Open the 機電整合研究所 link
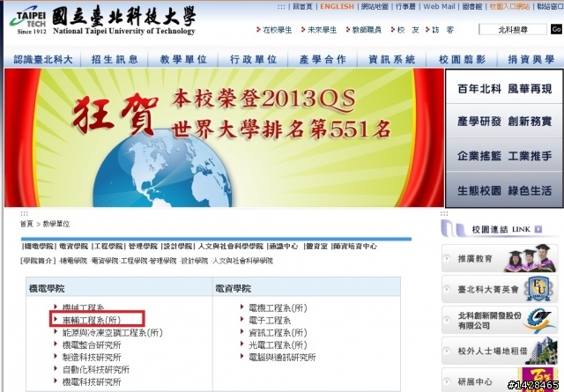 tap(92, 345)
